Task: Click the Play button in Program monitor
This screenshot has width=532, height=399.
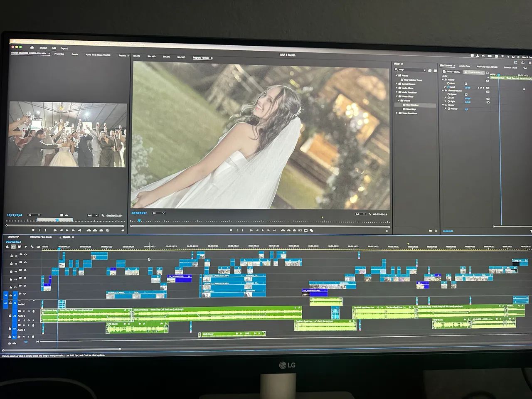Action: [x=263, y=230]
